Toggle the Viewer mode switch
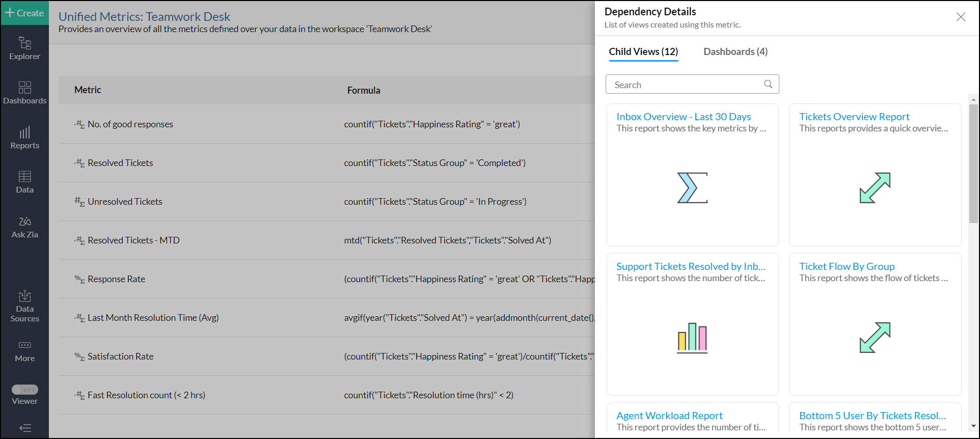This screenshot has height=439, width=980. click(x=25, y=390)
